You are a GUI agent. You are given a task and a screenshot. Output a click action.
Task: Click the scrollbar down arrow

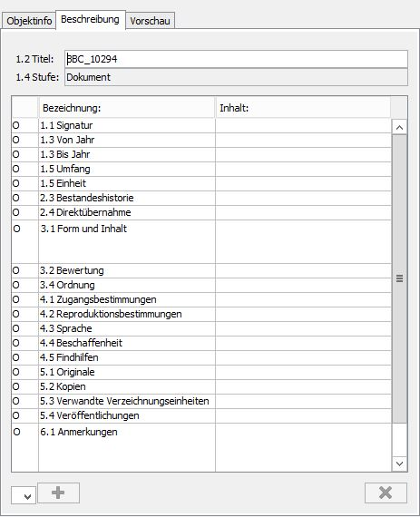pos(399,463)
